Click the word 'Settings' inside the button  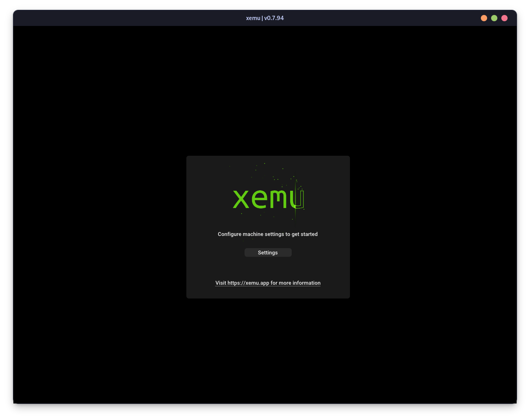coord(268,252)
